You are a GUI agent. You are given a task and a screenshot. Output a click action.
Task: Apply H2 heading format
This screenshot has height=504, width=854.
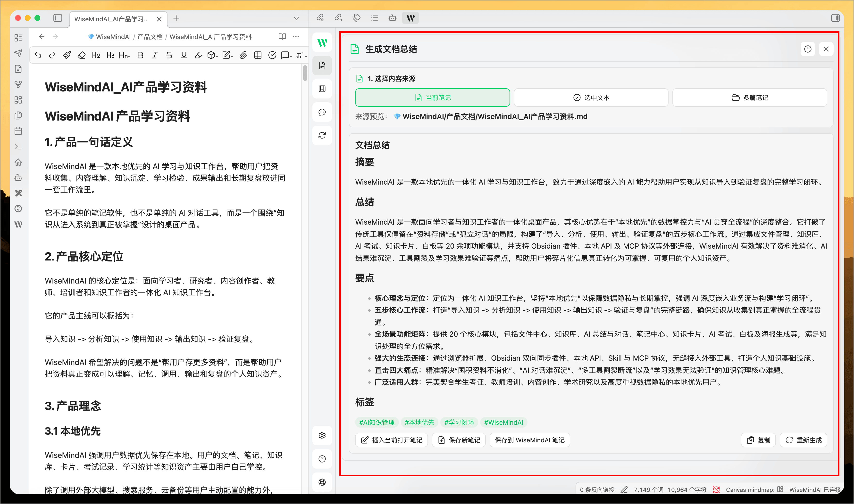(x=96, y=55)
